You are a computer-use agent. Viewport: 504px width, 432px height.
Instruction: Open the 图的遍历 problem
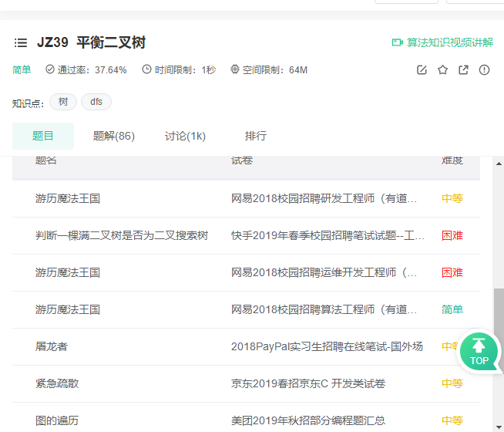coord(57,420)
